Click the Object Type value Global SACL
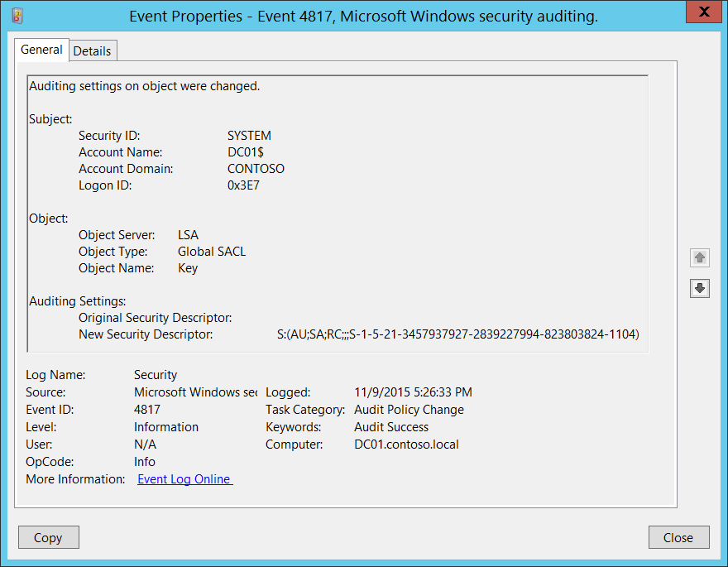The width and height of the screenshot is (728, 567). (212, 252)
